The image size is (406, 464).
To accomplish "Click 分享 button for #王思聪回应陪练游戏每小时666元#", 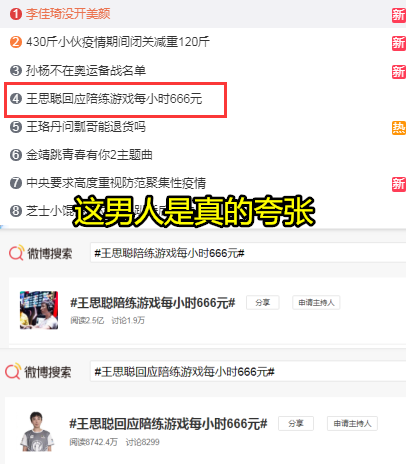I will click(x=296, y=423).
